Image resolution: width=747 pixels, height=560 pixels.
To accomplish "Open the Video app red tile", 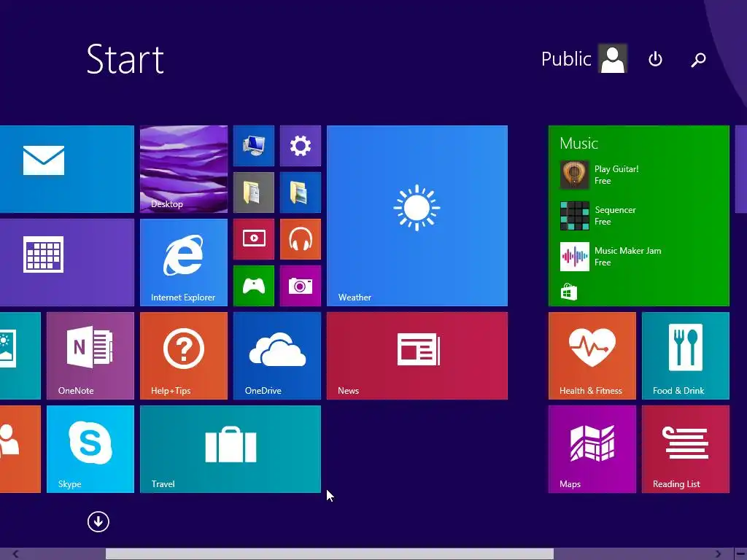I will (x=254, y=239).
